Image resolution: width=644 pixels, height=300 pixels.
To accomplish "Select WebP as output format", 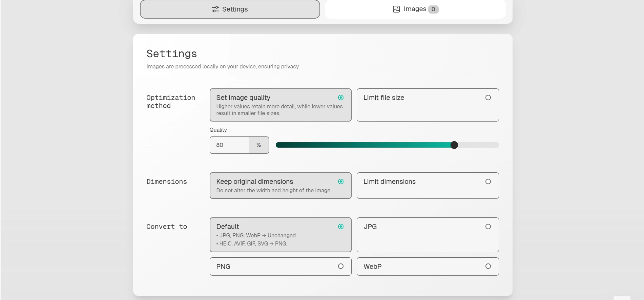I will coord(427,266).
